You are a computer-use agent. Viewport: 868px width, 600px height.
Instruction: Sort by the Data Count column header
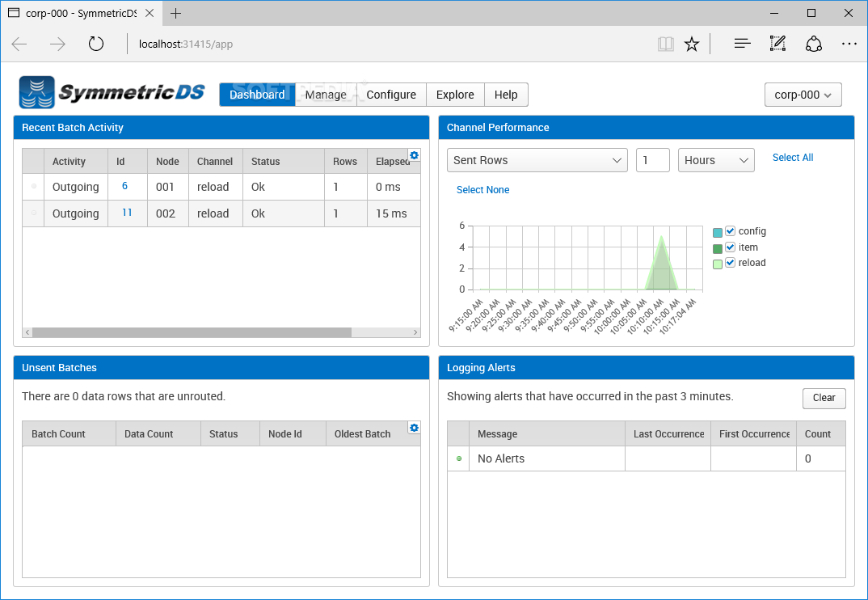pos(158,433)
